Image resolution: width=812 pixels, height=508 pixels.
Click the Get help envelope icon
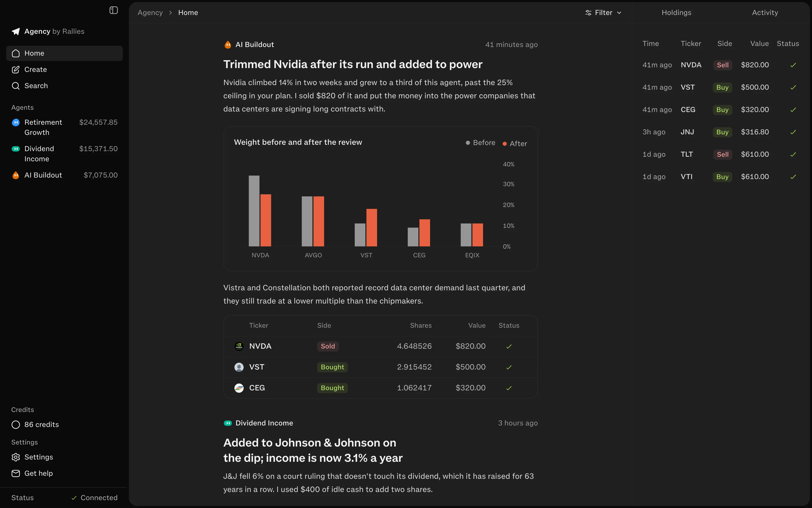[x=16, y=473]
